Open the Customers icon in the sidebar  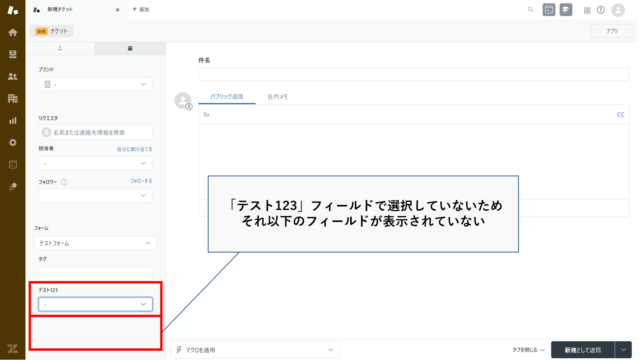pos(13,76)
